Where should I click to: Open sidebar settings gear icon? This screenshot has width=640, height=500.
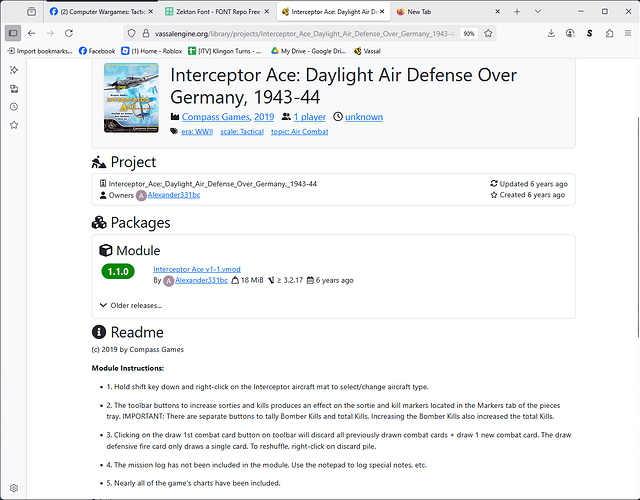(13, 489)
